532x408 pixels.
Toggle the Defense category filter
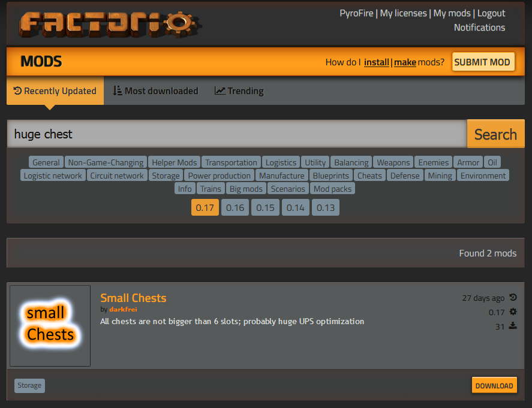[405, 176]
